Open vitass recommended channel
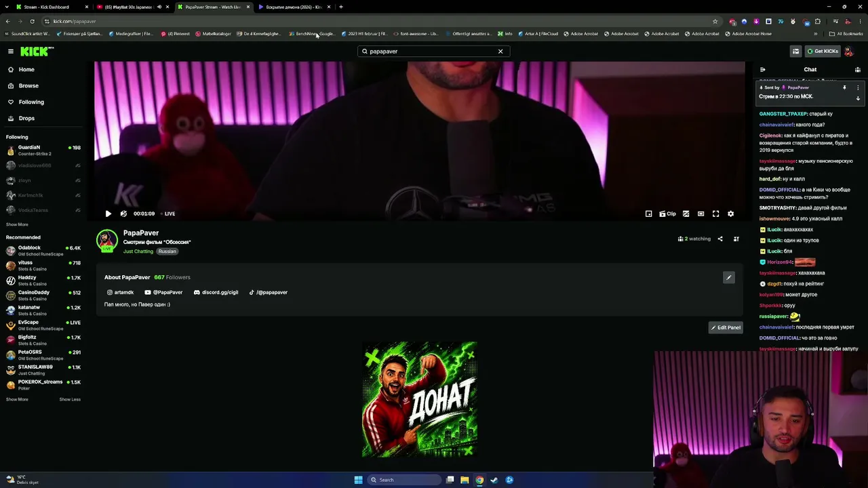 [x=43, y=265]
